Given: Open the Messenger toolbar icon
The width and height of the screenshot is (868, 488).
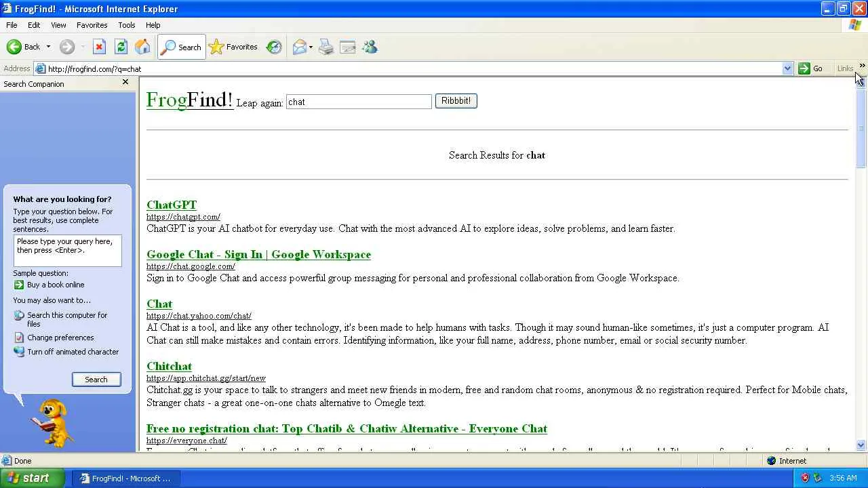Looking at the screenshot, I should pos(370,47).
